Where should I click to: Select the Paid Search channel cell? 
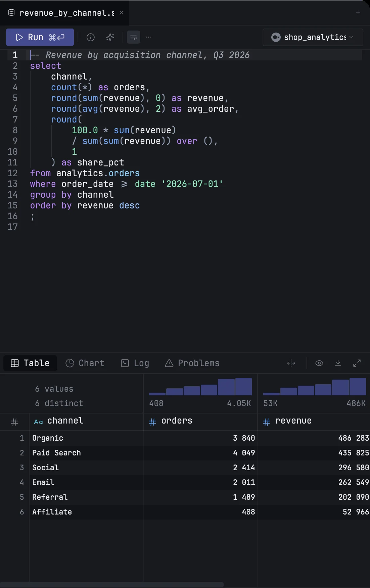click(x=86, y=453)
